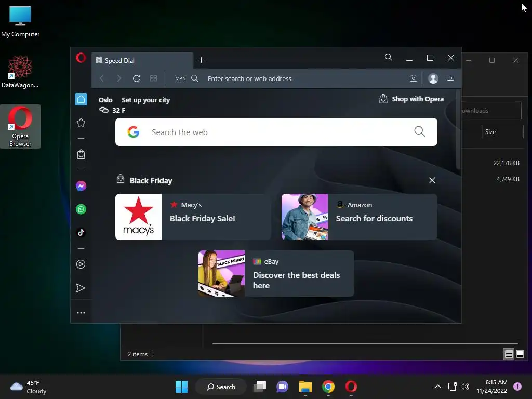Open My Flow arrow icon in sidebar
This screenshot has width=532, height=399.
81,288
